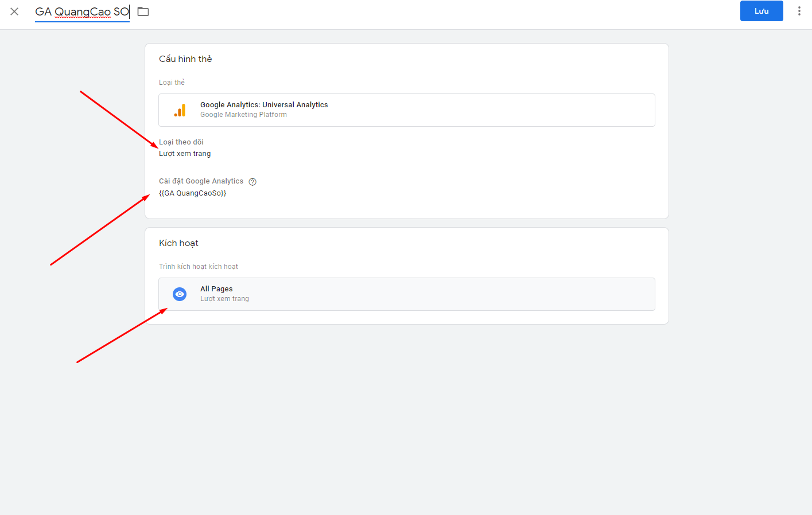Image resolution: width=812 pixels, height=515 pixels.
Task: Click the Loại theo dõi label
Action: (181, 142)
